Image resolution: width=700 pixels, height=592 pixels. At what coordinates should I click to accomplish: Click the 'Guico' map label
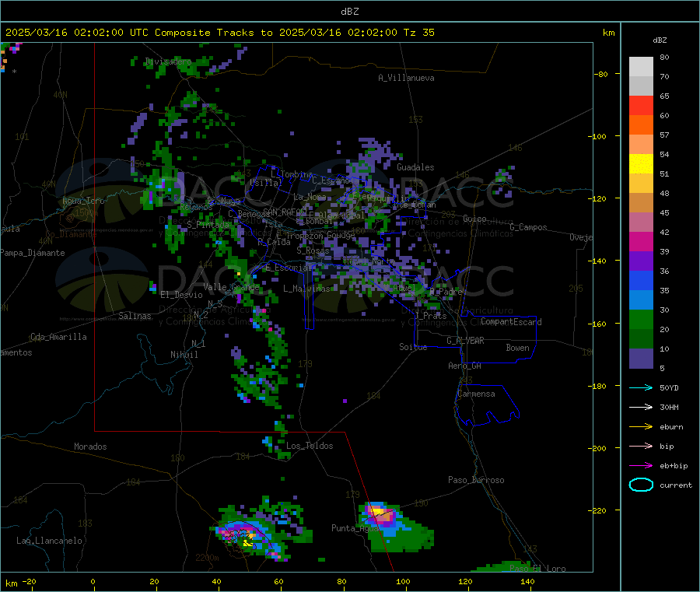474,219
